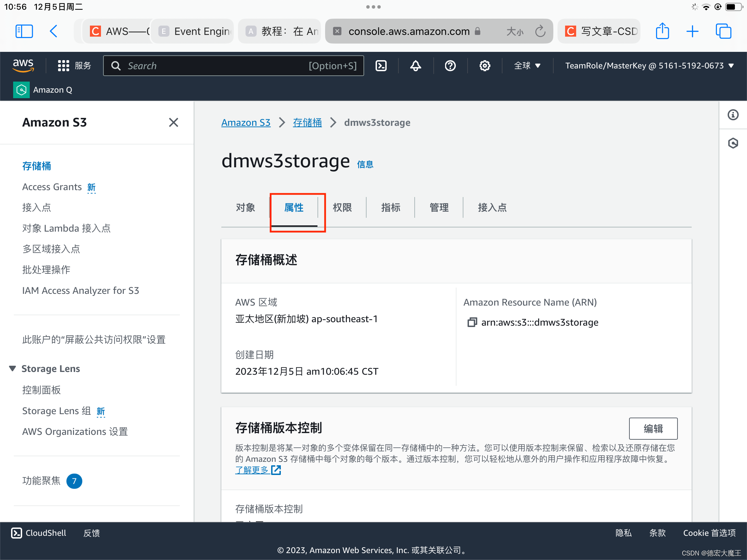Go back with the Safari back arrow
This screenshot has height=560, width=747.
(x=54, y=31)
